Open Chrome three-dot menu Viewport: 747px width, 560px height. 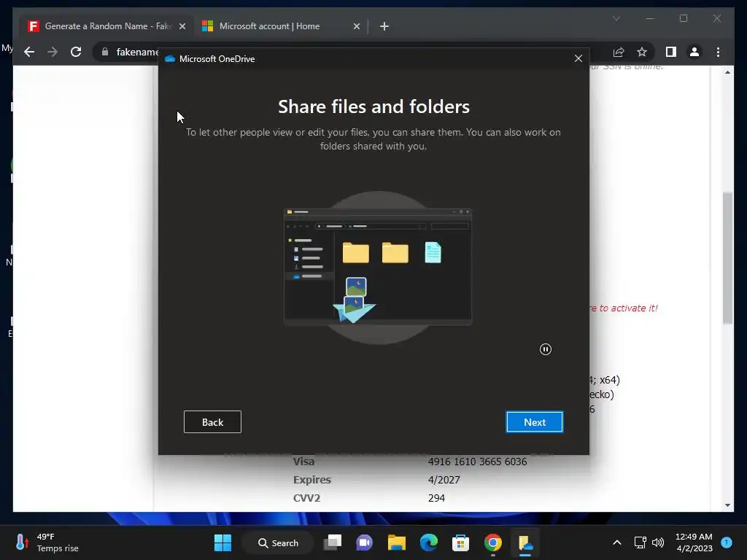click(x=718, y=52)
